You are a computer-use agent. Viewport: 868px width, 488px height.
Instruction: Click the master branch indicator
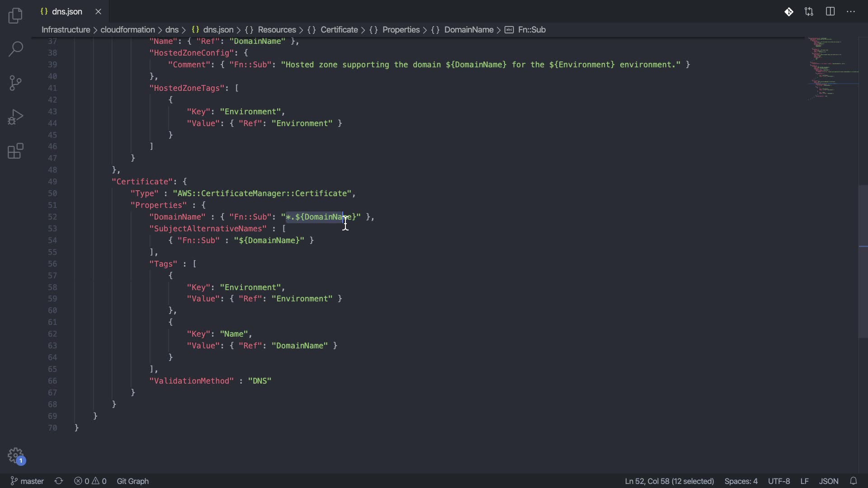tap(27, 481)
